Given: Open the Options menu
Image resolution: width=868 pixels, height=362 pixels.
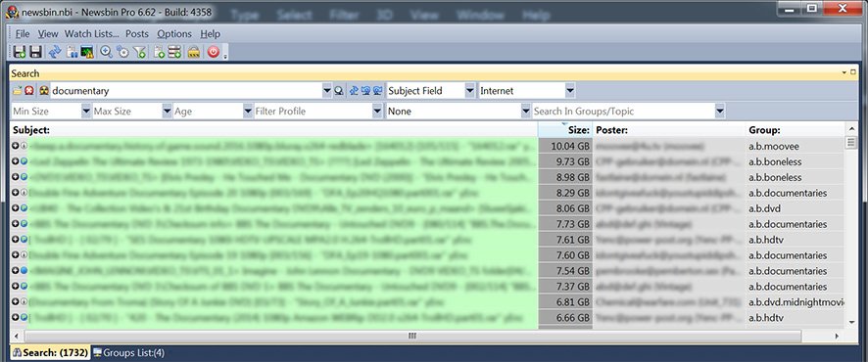Looking at the screenshot, I should pos(174,33).
